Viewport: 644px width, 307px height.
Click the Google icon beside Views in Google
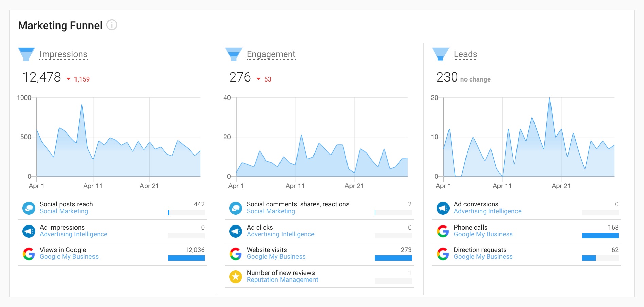tap(29, 254)
